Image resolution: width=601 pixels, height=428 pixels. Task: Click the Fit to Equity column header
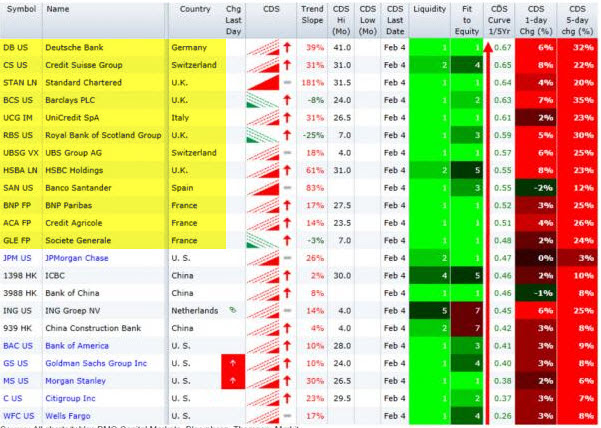(x=466, y=20)
